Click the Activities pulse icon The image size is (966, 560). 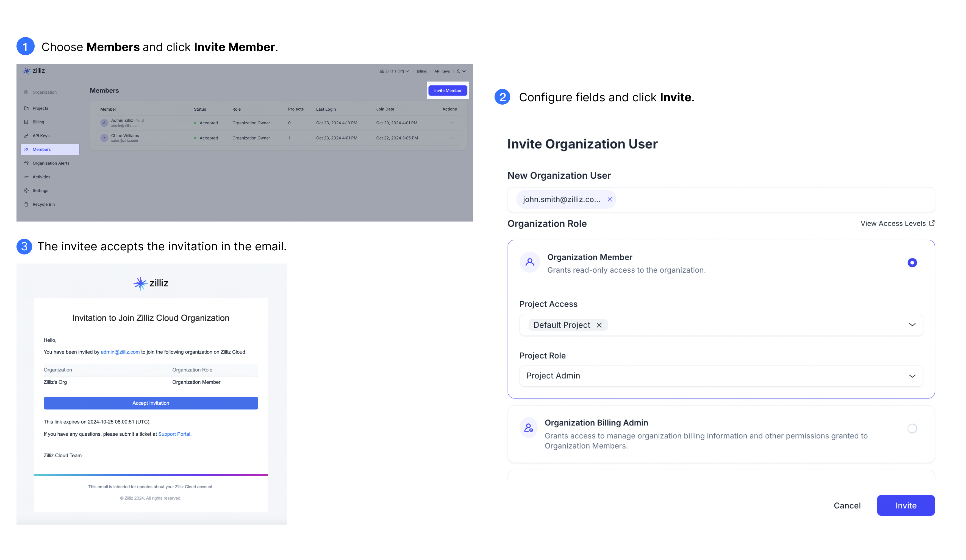coord(26,177)
